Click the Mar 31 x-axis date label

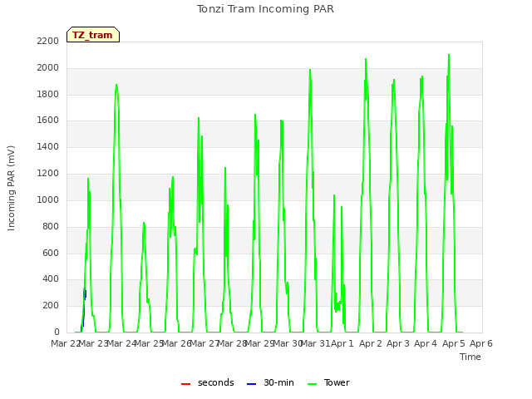pos(315,343)
